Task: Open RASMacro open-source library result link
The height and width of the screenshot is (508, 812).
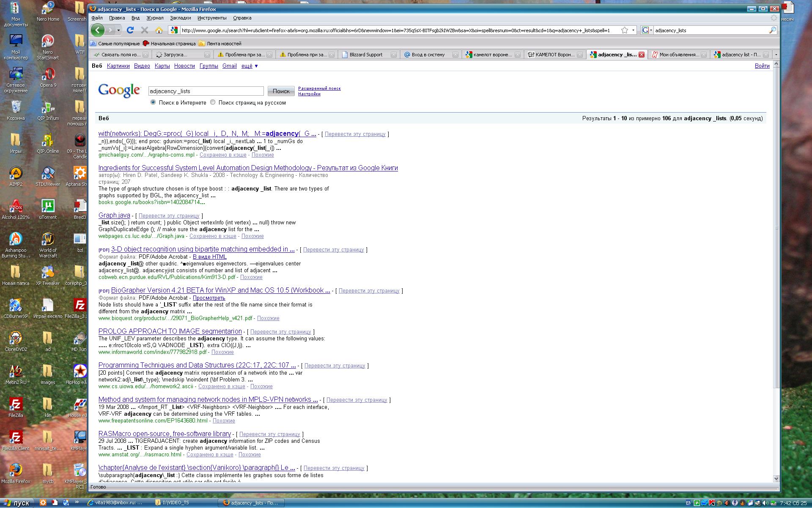Action: 165,434
